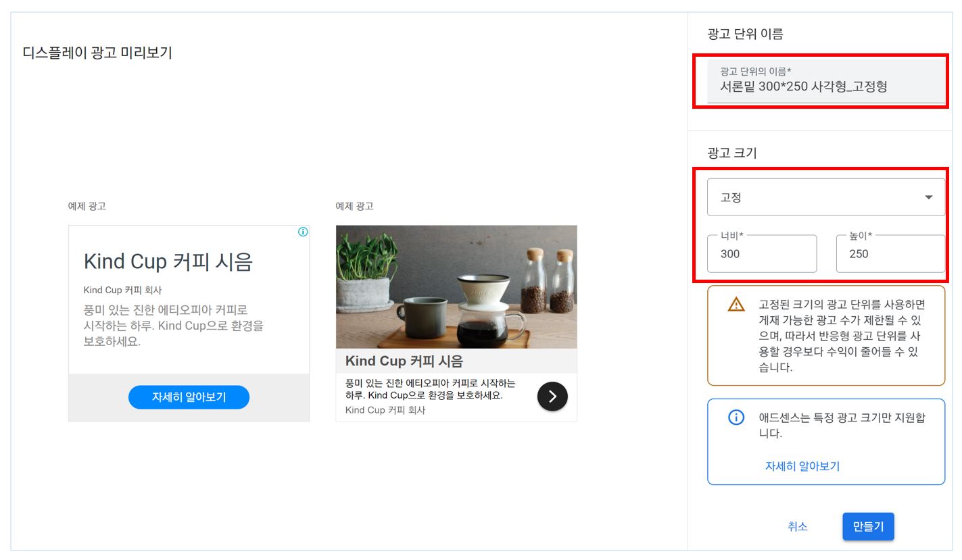The image size is (962, 560).
Task: Click the ⓘ info icon on the text ad preview
Action: tap(303, 232)
